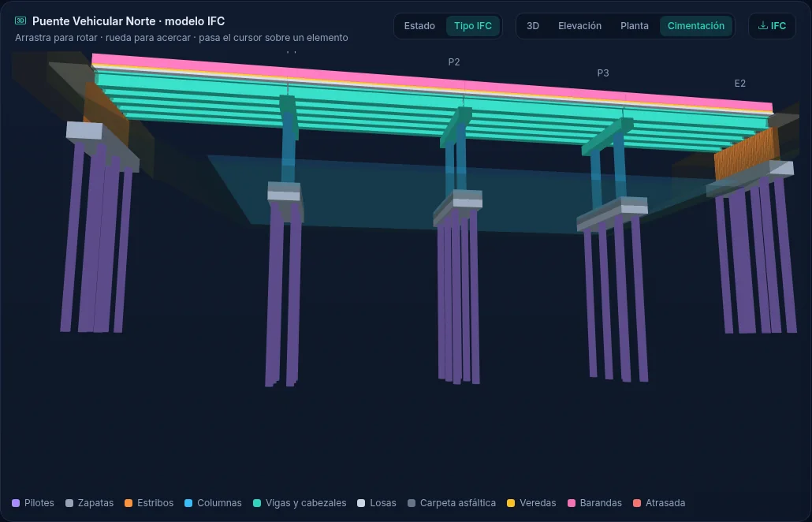The image size is (812, 522).
Task: Click the Carpeta asfáltica legend swatch
Action: 412,503
